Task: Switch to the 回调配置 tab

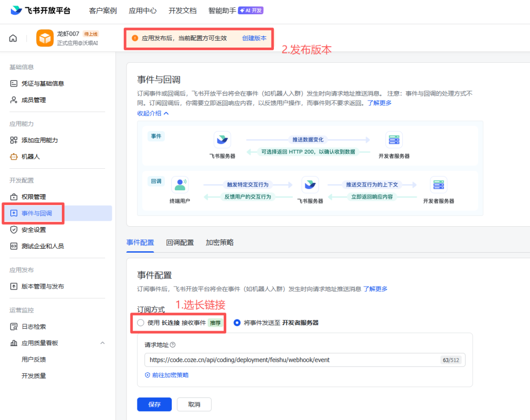Action: click(180, 242)
